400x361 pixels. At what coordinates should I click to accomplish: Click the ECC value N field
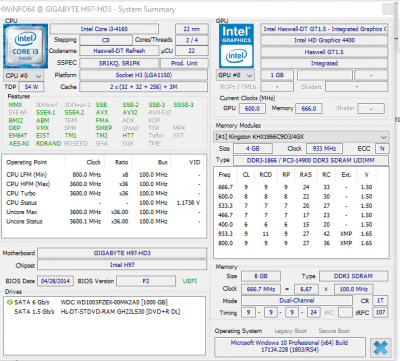click(382, 149)
